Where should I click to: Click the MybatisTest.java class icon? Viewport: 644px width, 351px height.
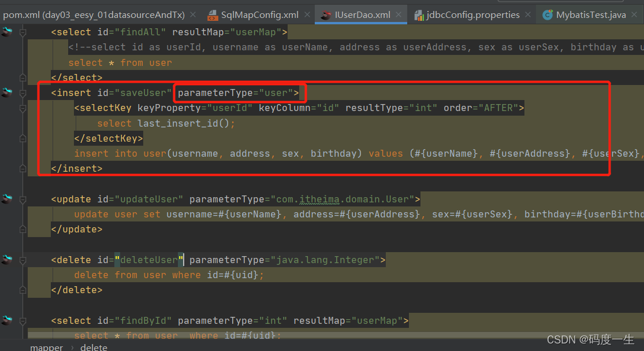[547, 15]
